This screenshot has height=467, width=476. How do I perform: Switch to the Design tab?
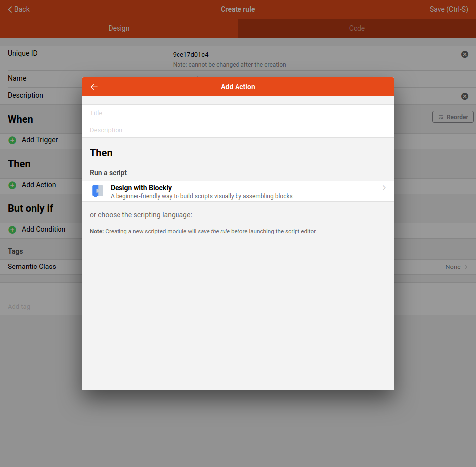119,28
